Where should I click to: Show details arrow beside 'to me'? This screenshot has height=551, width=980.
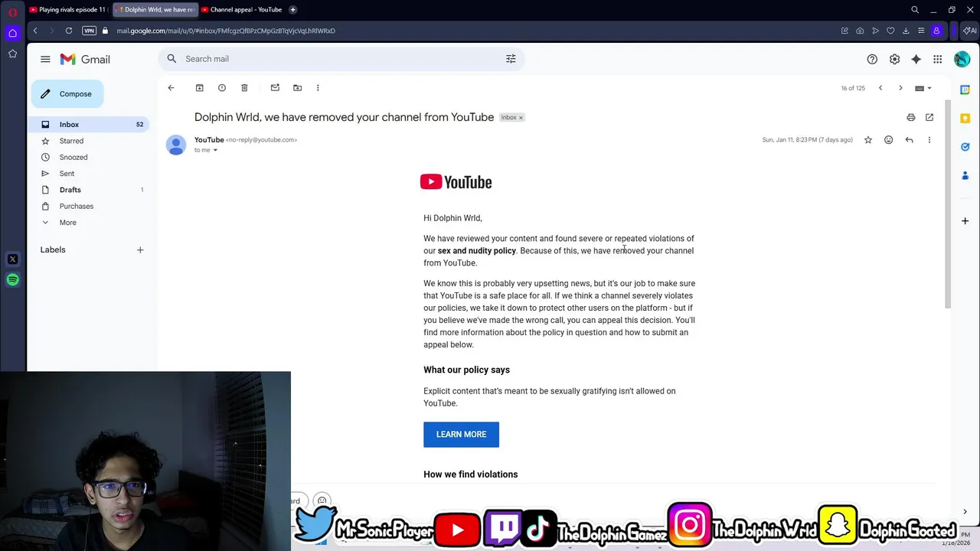pos(215,150)
